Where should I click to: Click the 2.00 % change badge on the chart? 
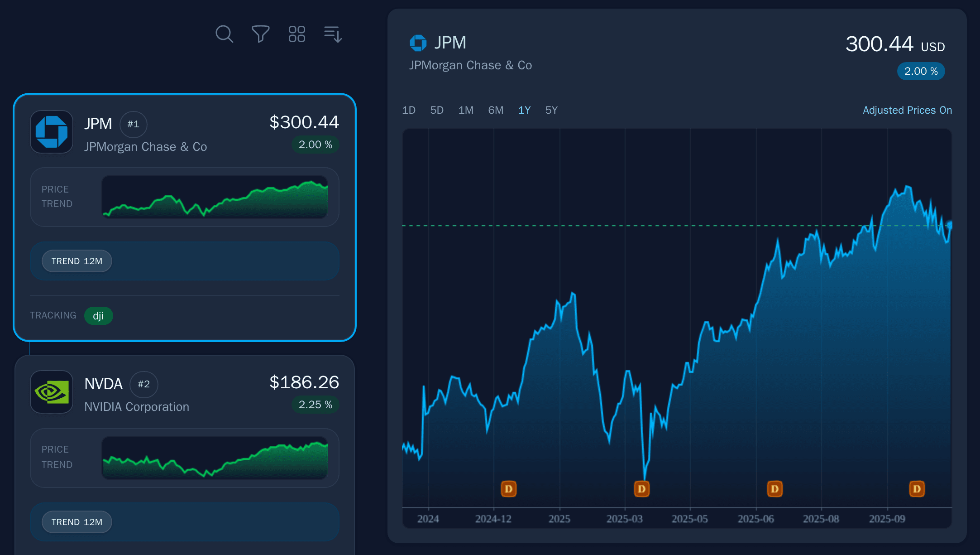point(921,71)
